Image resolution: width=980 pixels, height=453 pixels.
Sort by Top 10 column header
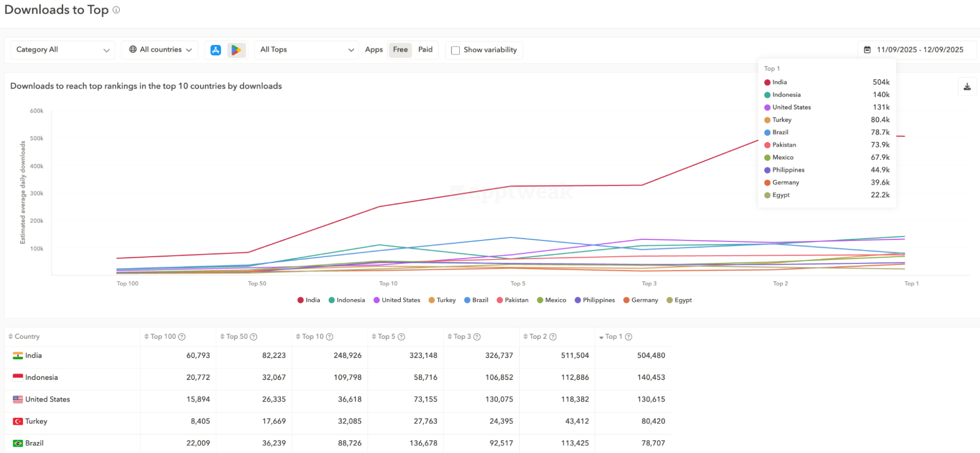pos(313,337)
